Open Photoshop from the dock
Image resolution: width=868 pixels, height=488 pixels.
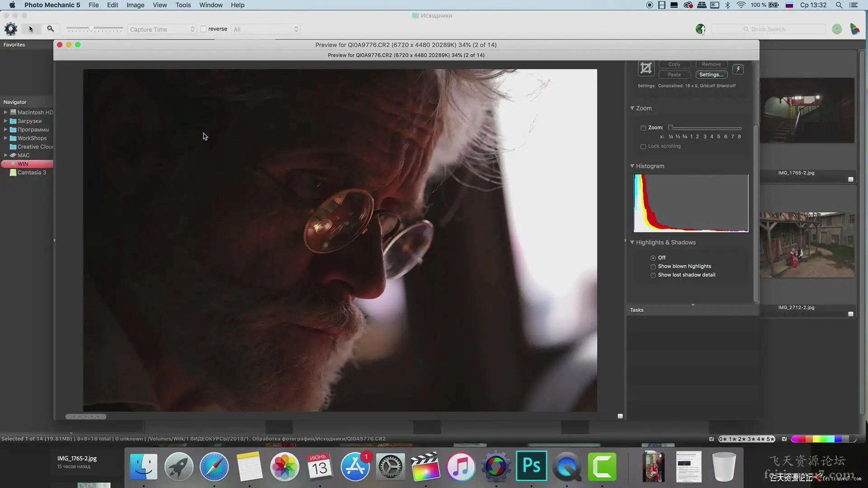pos(532,466)
